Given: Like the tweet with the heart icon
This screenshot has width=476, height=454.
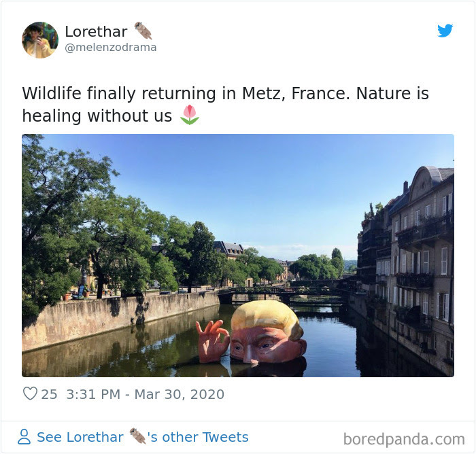Looking at the screenshot, I should point(30,394).
